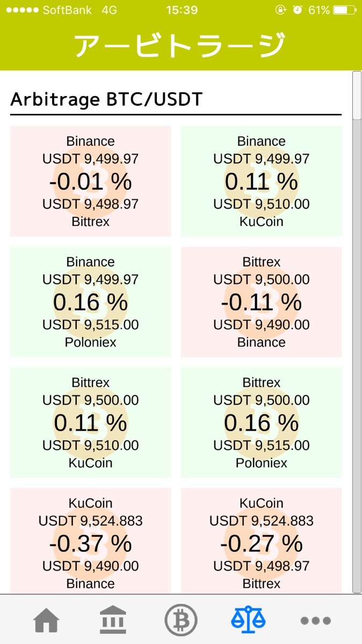Open KuCoin to Bittrex -0.27 % card
Screen dimensions: 362x644
tap(261, 541)
